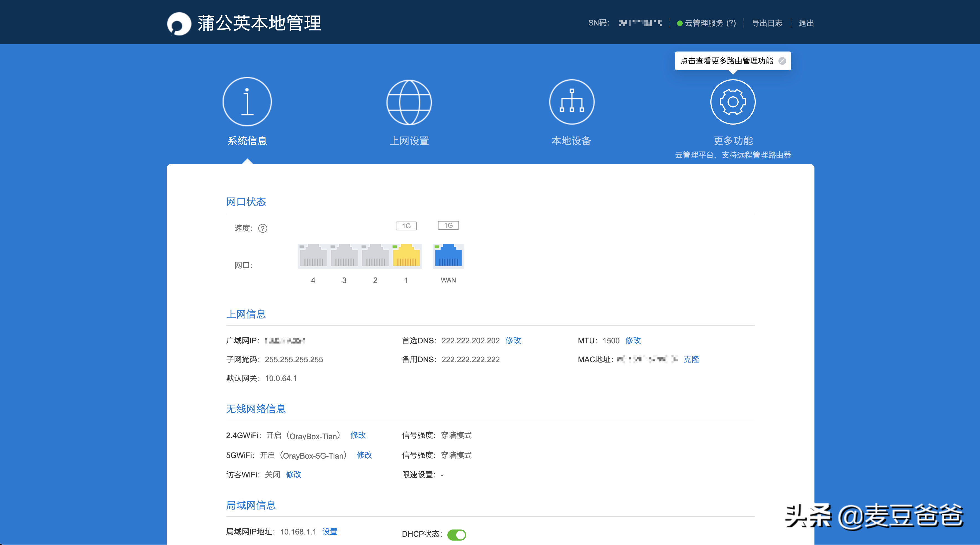Click 修改 next to MTU 1500
The height and width of the screenshot is (545, 980).
pyautogui.click(x=633, y=341)
